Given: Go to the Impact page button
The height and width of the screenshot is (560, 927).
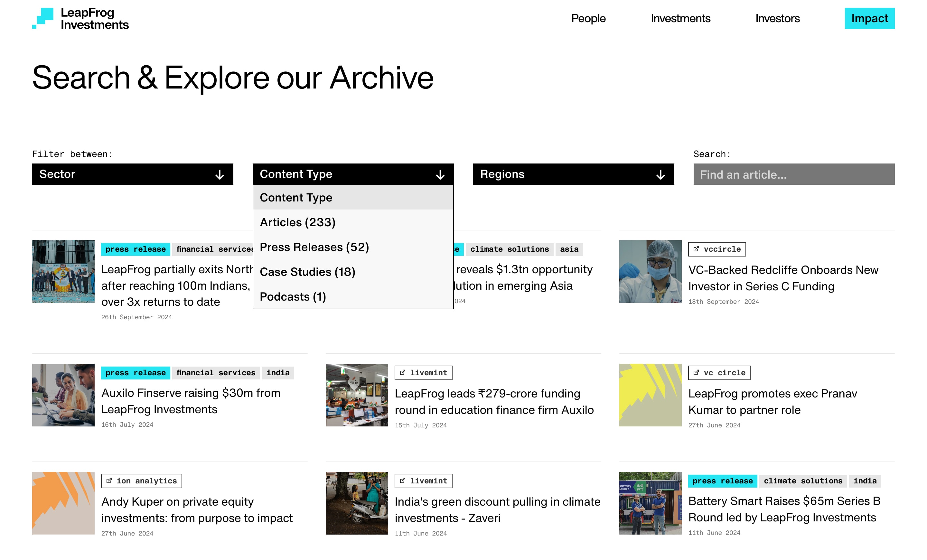Looking at the screenshot, I should [x=869, y=18].
